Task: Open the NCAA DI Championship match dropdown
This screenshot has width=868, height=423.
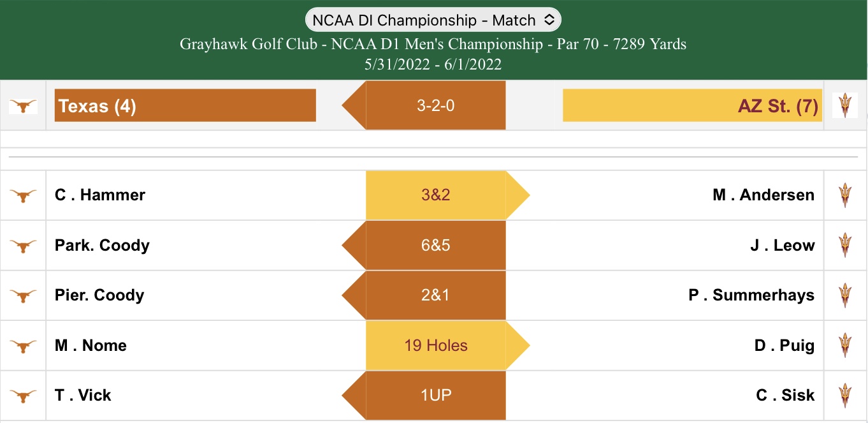Action: [433, 20]
